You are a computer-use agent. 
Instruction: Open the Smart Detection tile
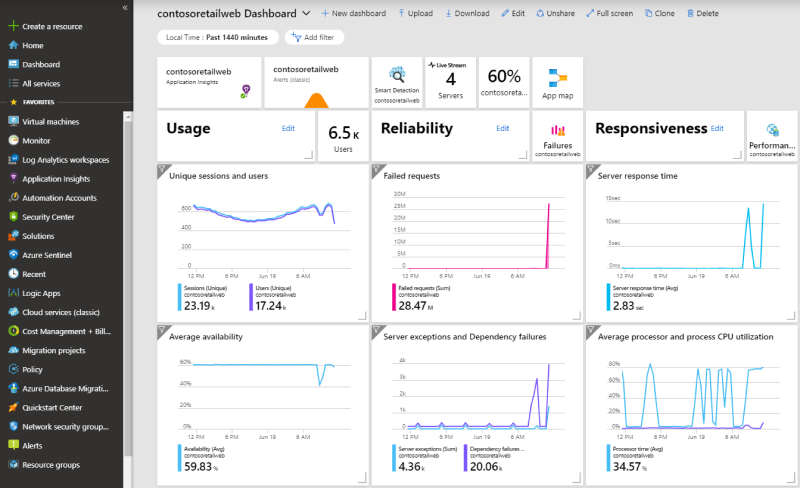tap(397, 82)
